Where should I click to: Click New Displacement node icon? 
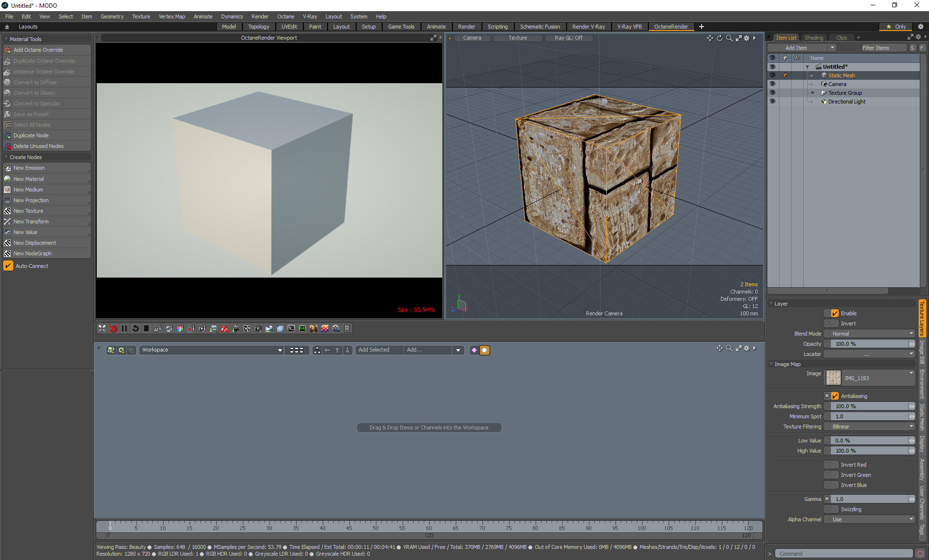pyautogui.click(x=7, y=243)
